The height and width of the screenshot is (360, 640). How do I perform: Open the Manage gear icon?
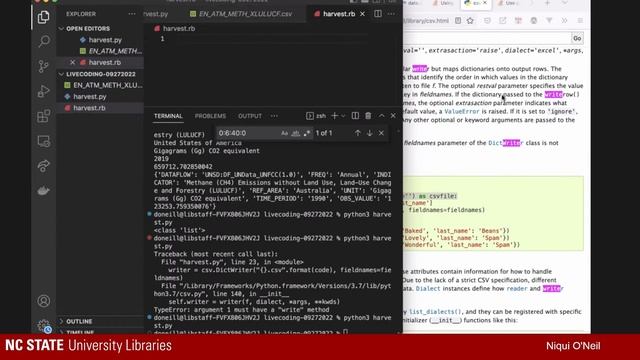coord(44,325)
